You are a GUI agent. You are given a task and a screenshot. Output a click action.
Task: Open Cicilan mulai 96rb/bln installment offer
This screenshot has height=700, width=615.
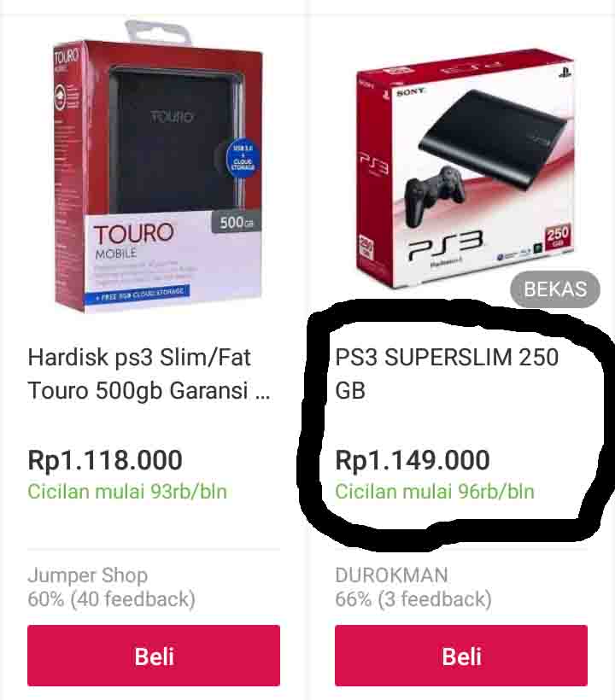pyautogui.click(x=435, y=492)
